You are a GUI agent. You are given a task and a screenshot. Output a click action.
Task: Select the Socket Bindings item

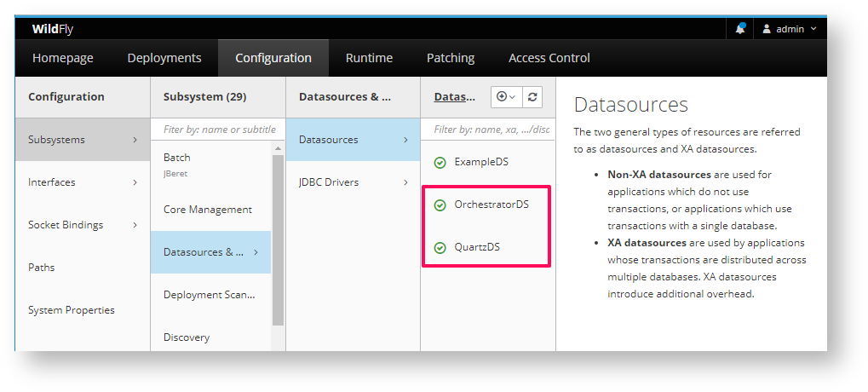83,225
